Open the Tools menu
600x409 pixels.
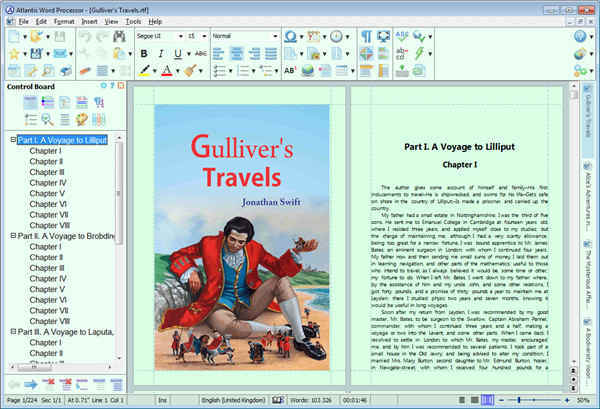click(x=133, y=21)
